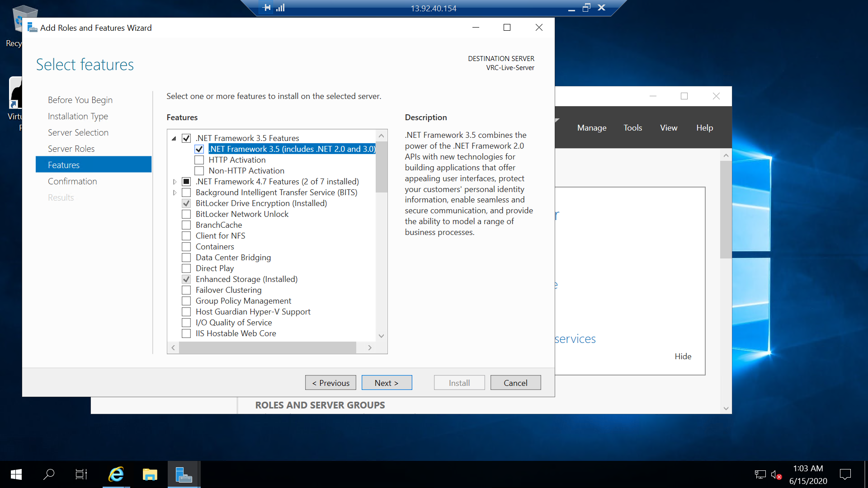This screenshot has width=868, height=488.
Task: Click the features list scroll-down arrow
Action: [381, 336]
